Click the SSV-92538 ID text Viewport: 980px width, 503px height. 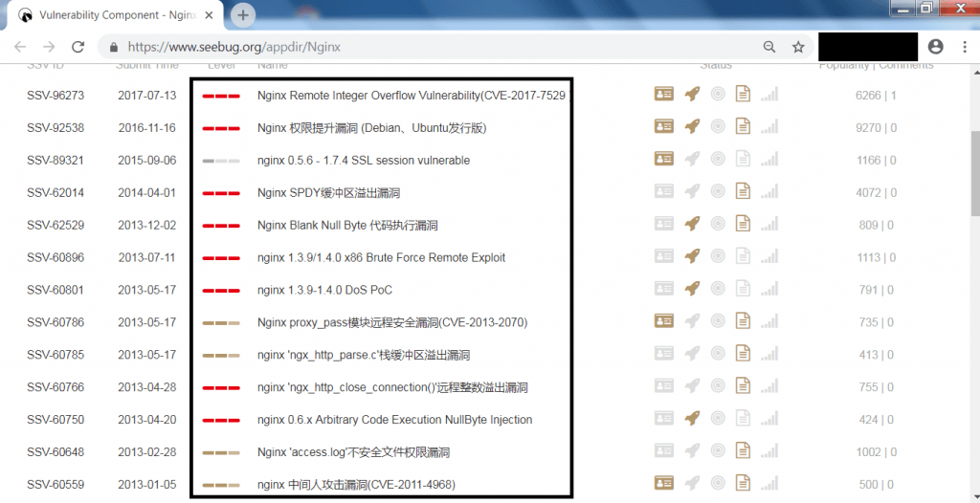coord(56,128)
